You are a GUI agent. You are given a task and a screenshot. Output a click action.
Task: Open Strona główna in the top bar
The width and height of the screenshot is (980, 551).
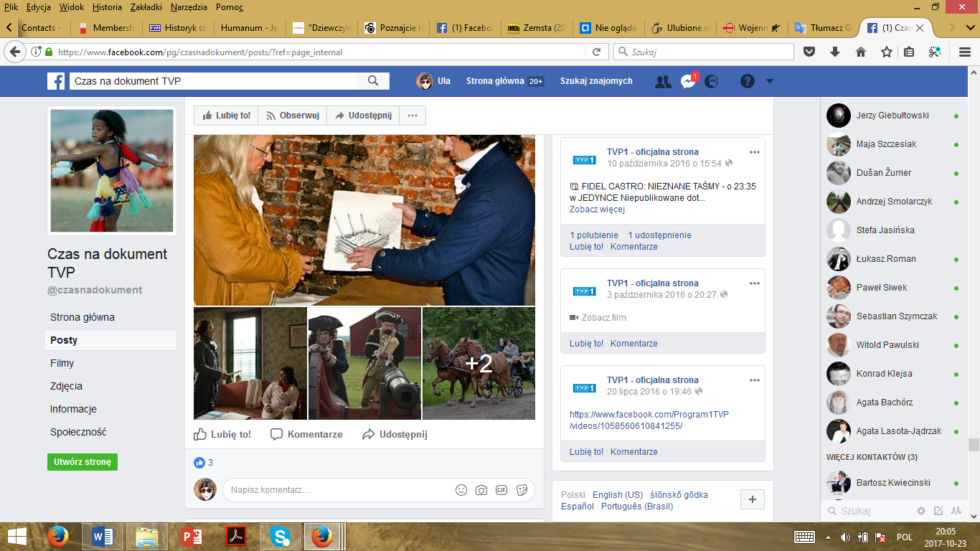click(495, 81)
